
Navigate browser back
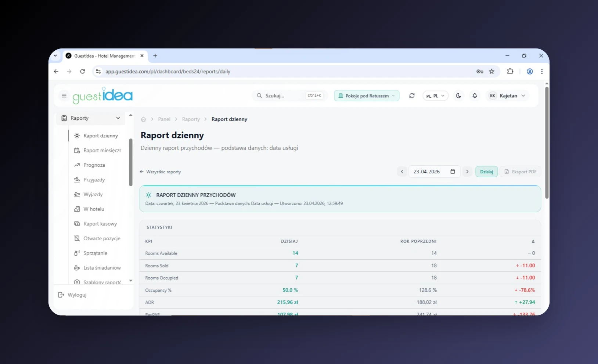click(56, 72)
